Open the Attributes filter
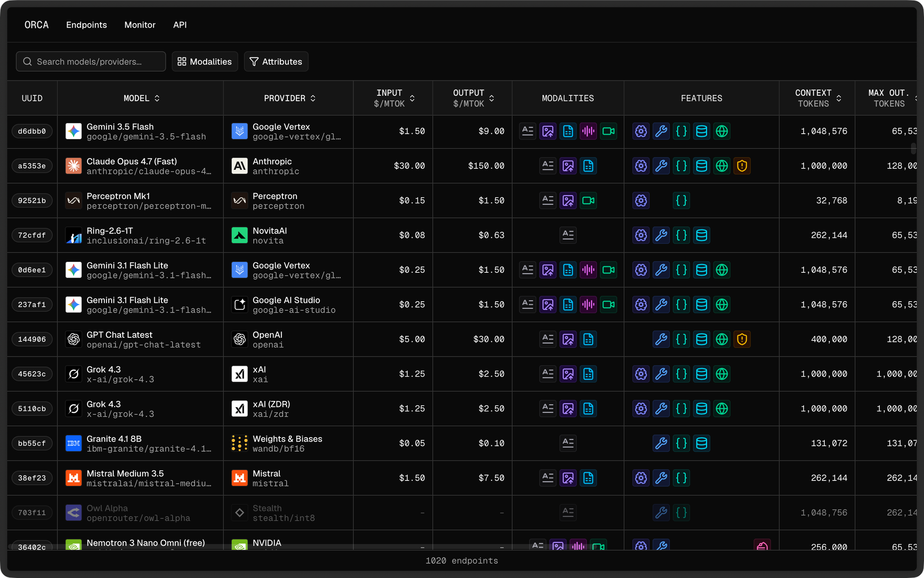The width and height of the screenshot is (924, 578). (276, 61)
